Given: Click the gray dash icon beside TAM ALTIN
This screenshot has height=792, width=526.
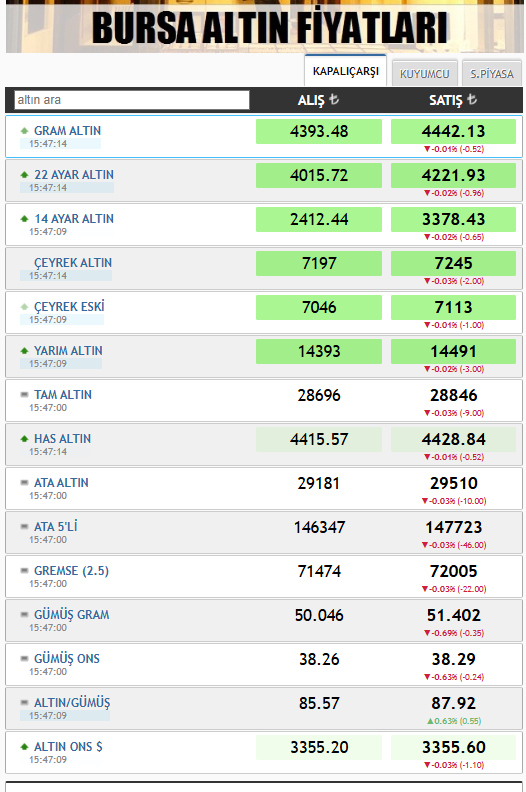Looking at the screenshot, I should (24, 394).
